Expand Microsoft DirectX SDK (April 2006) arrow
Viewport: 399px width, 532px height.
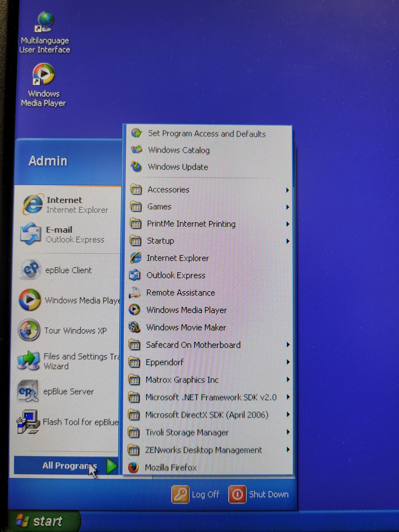288,414
